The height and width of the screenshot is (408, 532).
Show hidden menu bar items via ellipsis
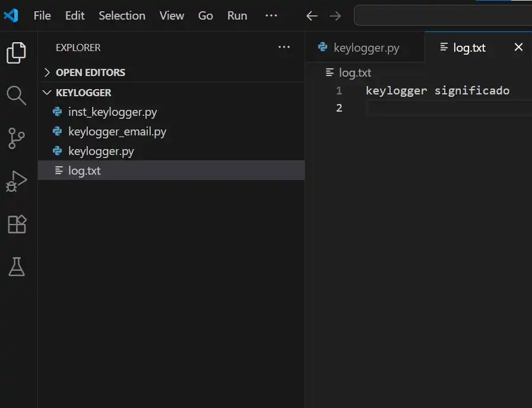(271, 15)
